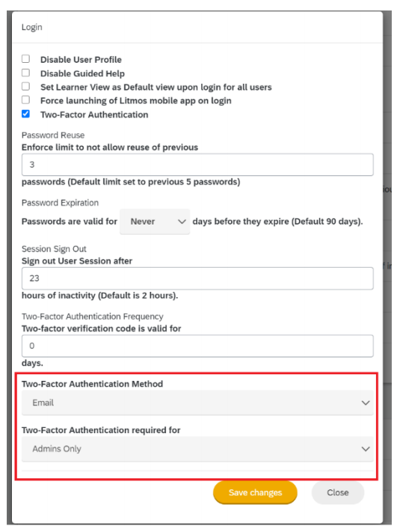394x532 pixels.
Task: Focus the password reuse limit field
Action: pos(197,165)
